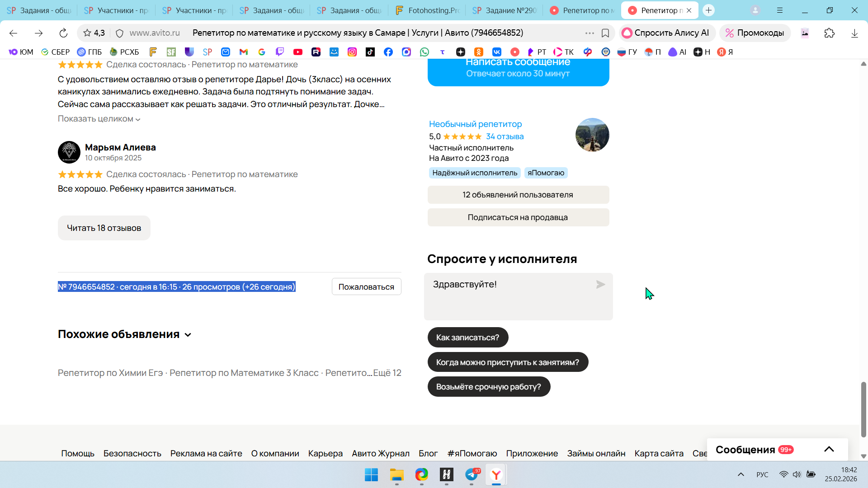Open the Instagram bookmark icon

coord(352,52)
